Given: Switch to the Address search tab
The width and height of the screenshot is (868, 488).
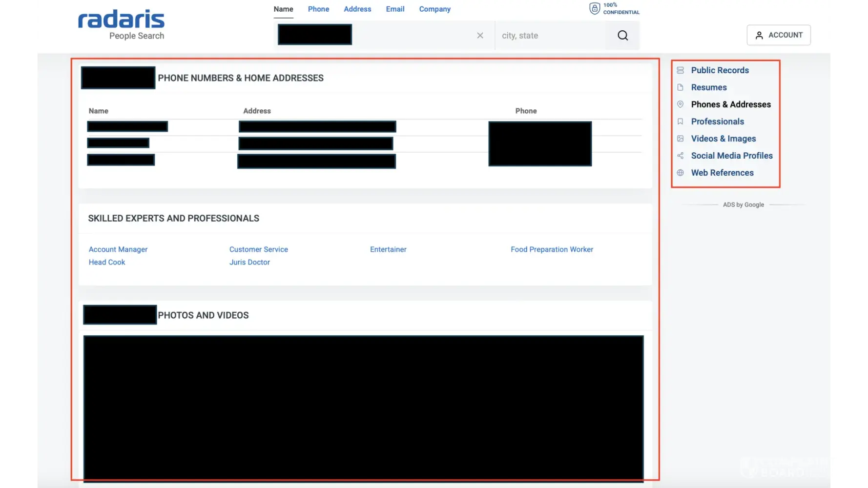Looking at the screenshot, I should [x=357, y=9].
